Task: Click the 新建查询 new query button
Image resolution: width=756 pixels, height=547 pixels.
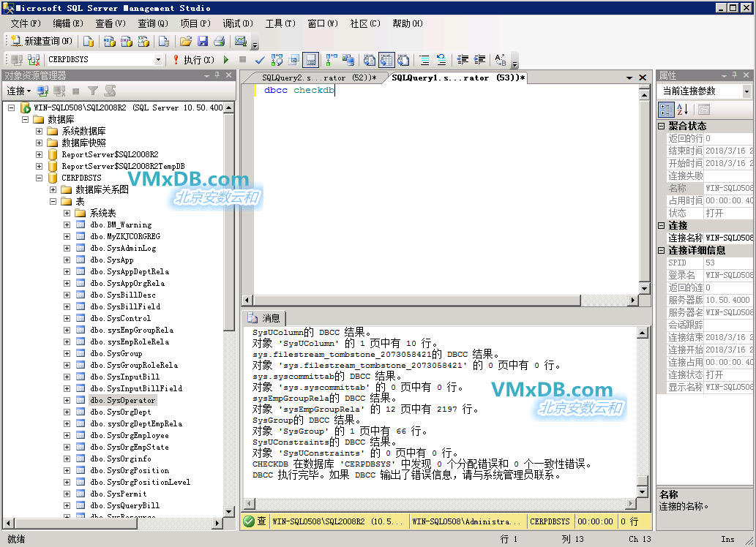Action: click(x=42, y=42)
